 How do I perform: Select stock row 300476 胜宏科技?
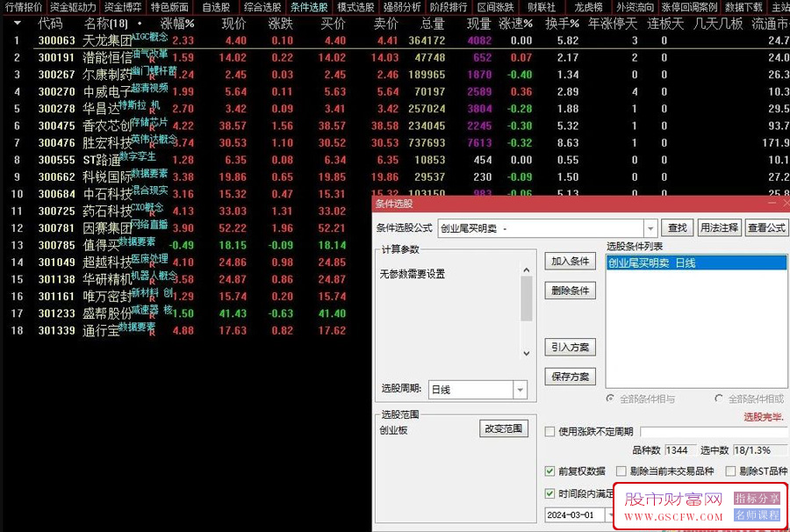[395, 143]
